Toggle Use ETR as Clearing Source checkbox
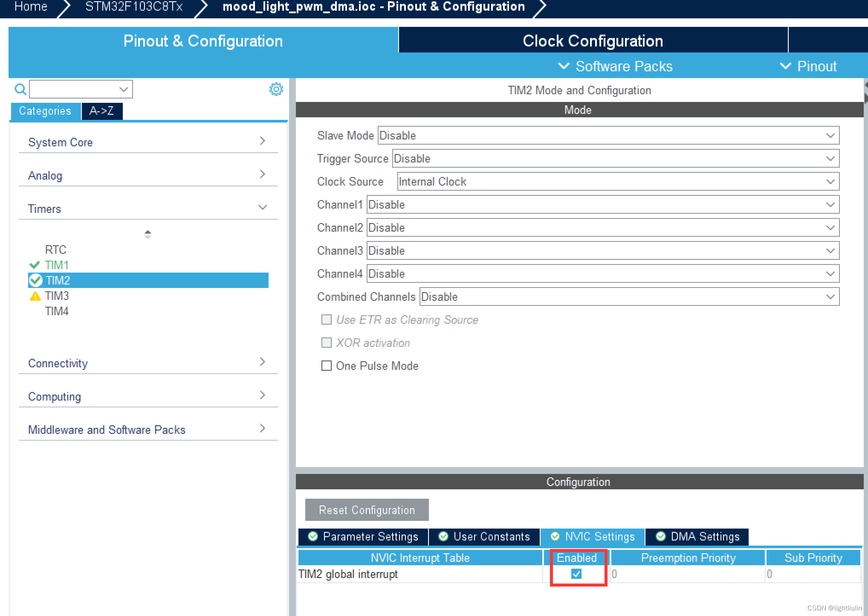The image size is (868, 616). (327, 320)
